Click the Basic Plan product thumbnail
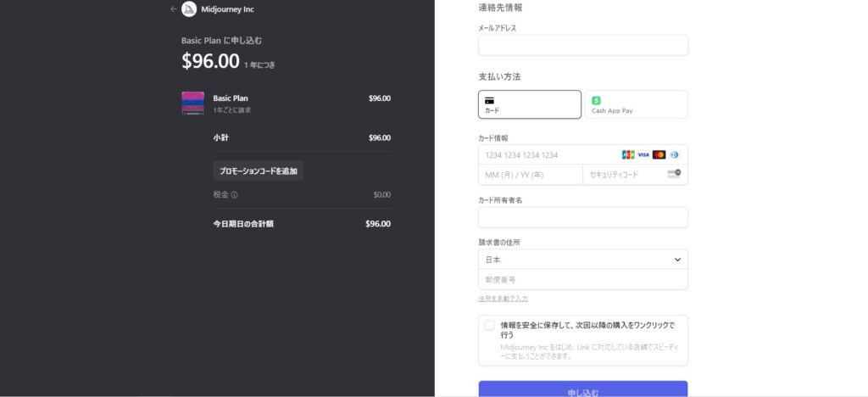 192,103
